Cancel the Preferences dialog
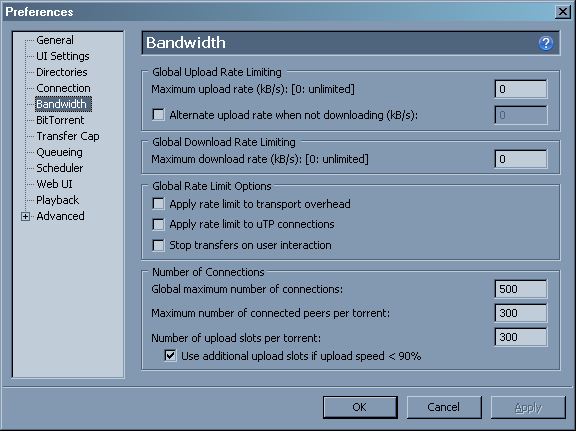 pyautogui.click(x=444, y=407)
